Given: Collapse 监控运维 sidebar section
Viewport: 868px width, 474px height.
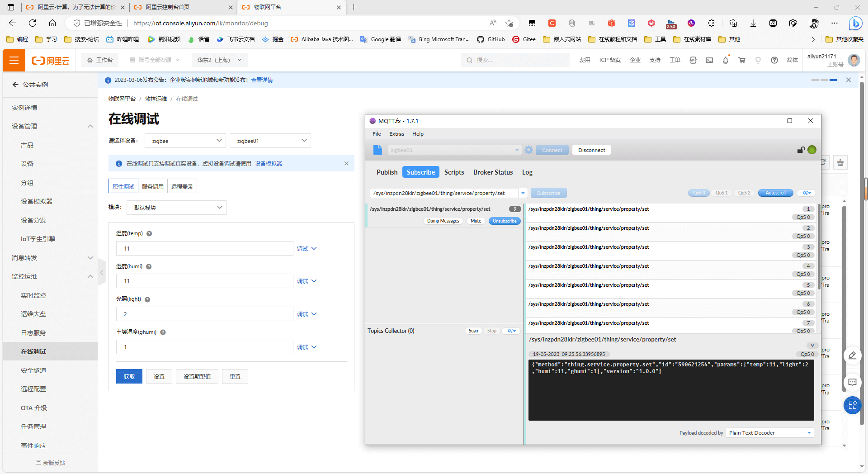Looking at the screenshot, I should coord(90,276).
